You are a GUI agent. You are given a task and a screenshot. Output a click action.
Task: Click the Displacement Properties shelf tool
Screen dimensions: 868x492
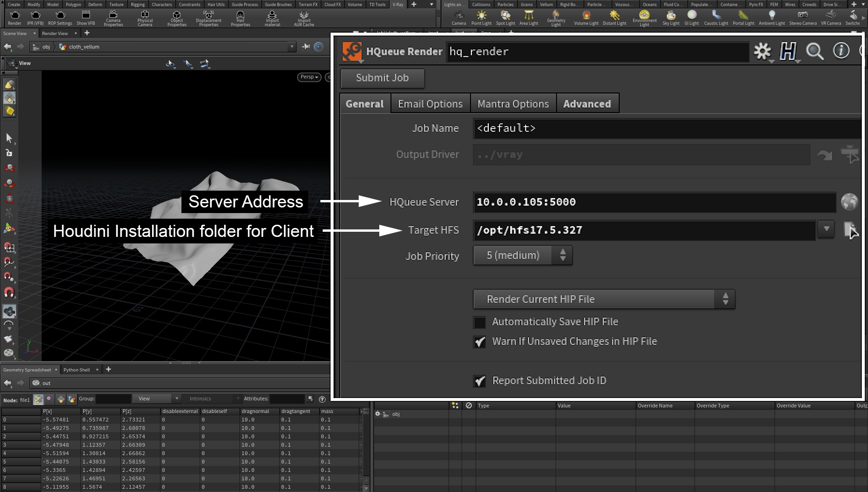[209, 18]
